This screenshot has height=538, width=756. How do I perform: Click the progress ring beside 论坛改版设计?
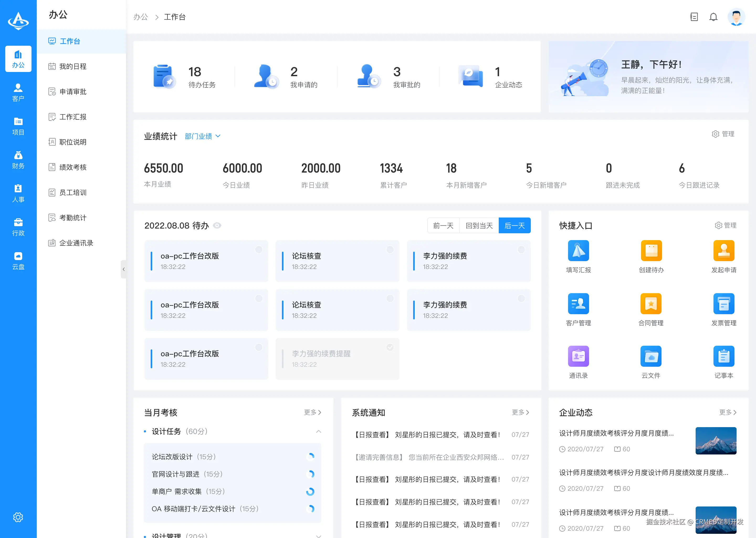tap(311, 456)
